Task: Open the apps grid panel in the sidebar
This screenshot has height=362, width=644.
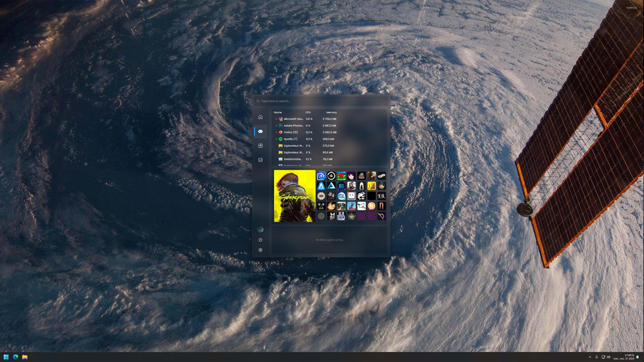Action: click(260, 145)
